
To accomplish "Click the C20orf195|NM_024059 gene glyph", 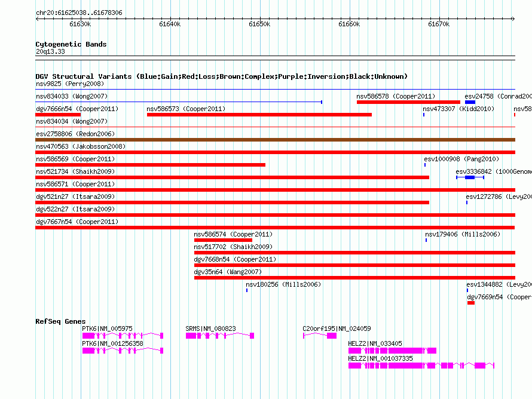I will 320,336.
